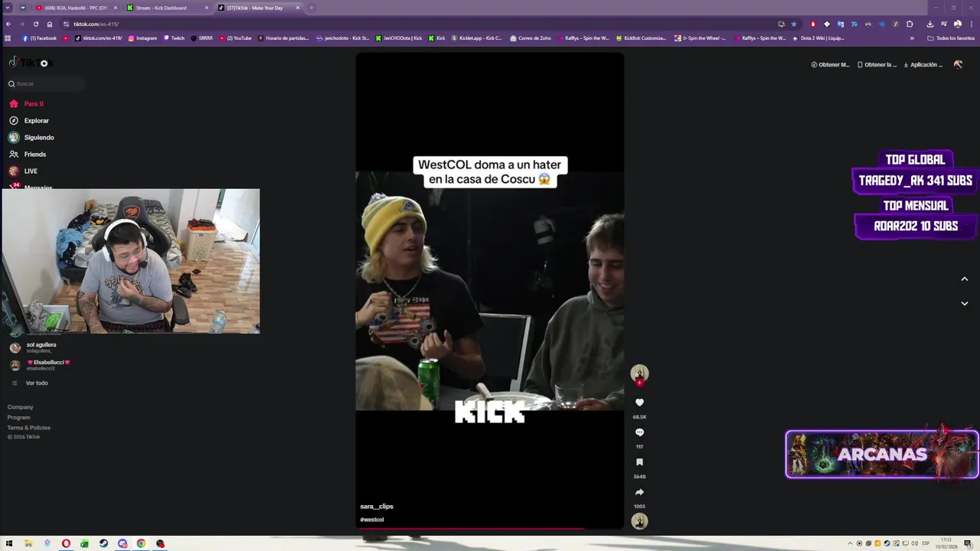Open the taskbar clock and date
This screenshot has height=551, width=980.
point(946,543)
